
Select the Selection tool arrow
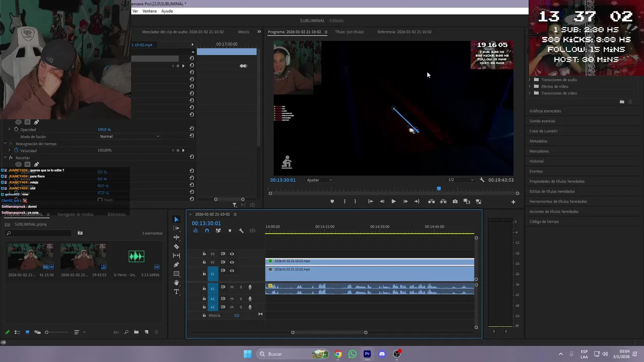coord(177,219)
